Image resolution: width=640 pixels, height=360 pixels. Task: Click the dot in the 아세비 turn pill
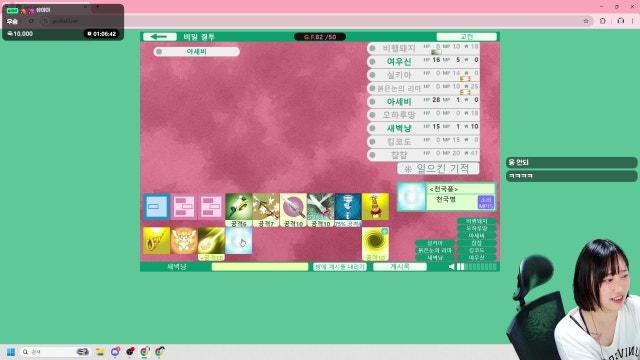point(159,51)
